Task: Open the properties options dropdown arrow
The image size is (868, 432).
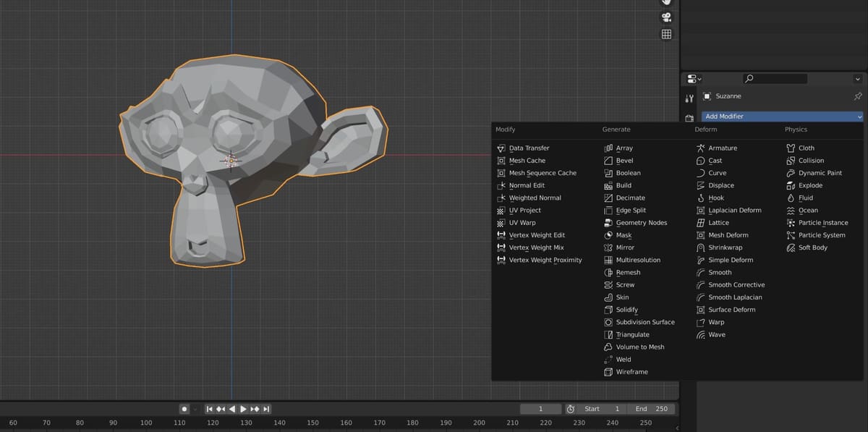Action: click(x=858, y=78)
